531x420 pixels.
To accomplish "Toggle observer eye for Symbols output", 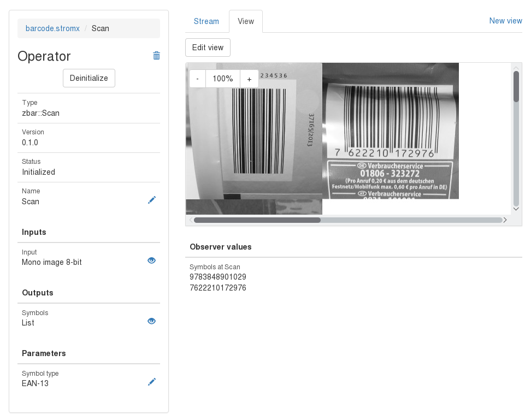I will pos(152,321).
